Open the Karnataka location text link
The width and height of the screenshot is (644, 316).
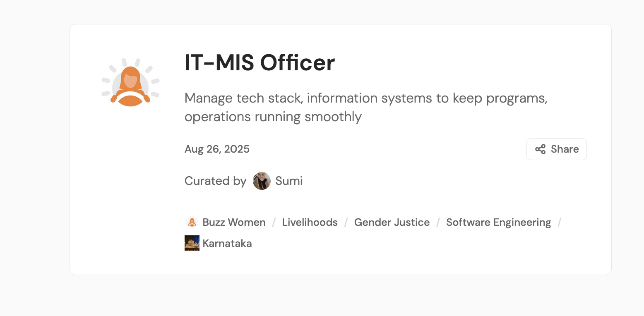pos(227,244)
